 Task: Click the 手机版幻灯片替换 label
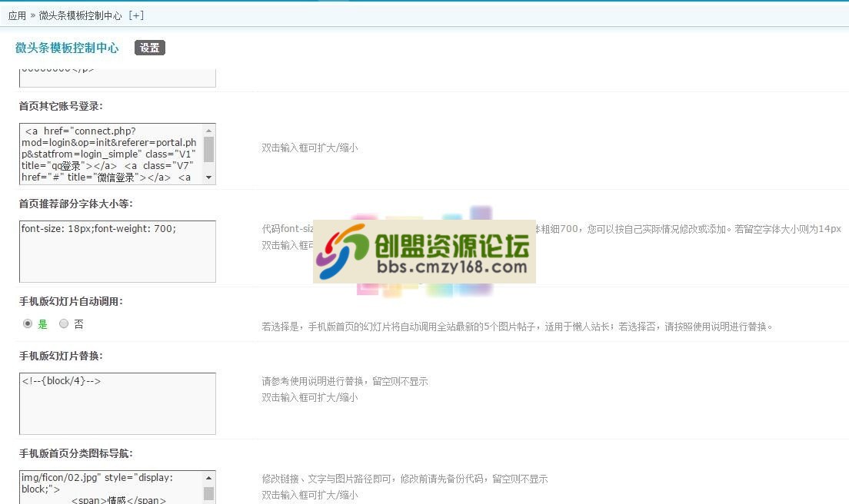tap(61, 356)
